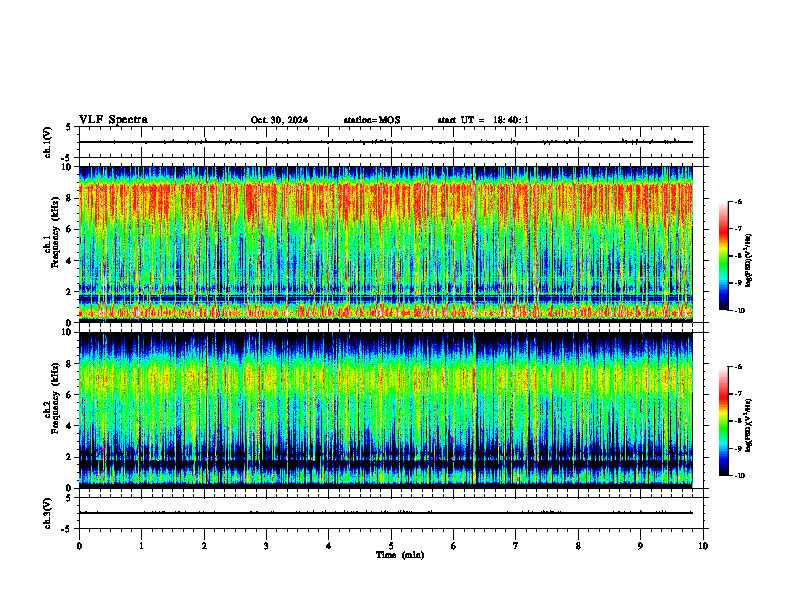Click the "-7" tick on ch.2 colorbar
This screenshot has width=792, height=612.
pos(737,394)
